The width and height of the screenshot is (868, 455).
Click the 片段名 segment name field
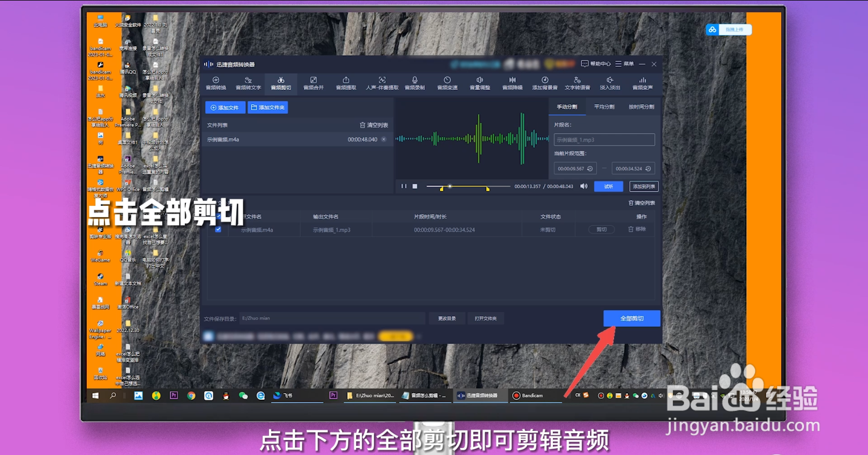tap(604, 140)
